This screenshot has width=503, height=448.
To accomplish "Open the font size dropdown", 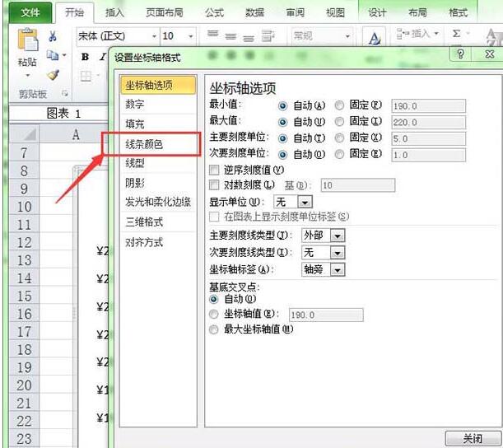I will pyautogui.click(x=190, y=36).
